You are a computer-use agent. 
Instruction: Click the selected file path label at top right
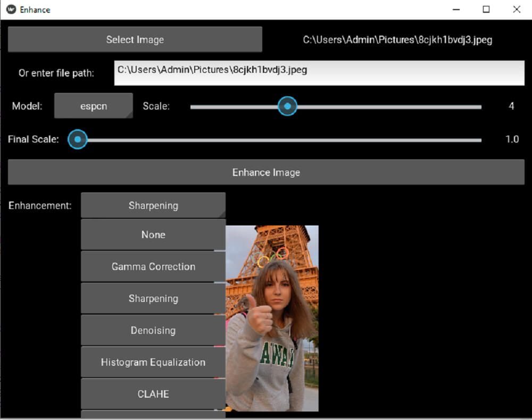[x=397, y=40]
